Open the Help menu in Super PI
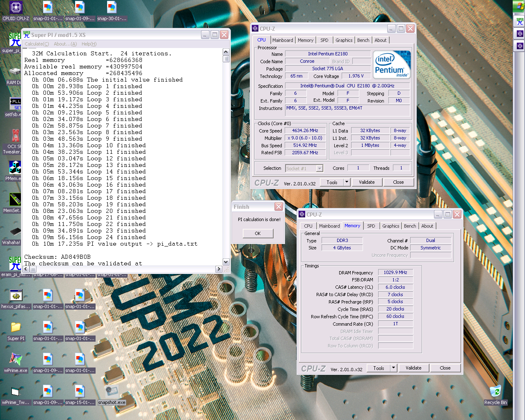The width and height of the screenshot is (525, 420). coord(89,44)
